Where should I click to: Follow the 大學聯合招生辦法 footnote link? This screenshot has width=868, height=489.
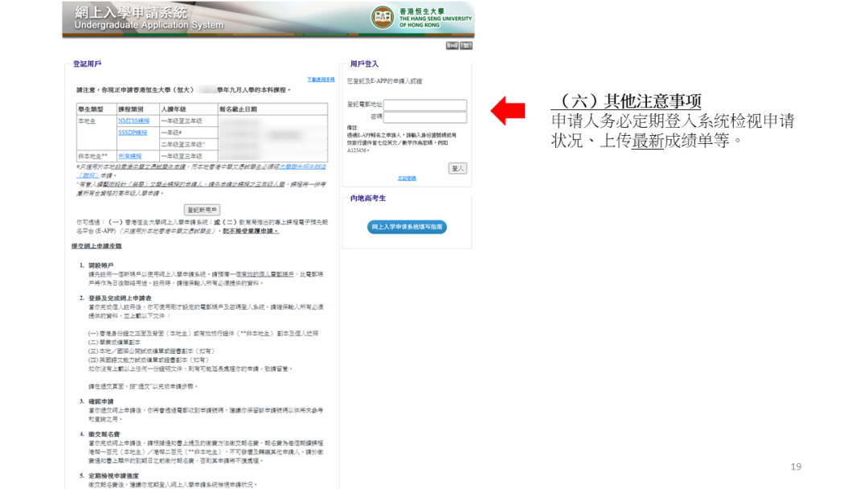303,166
